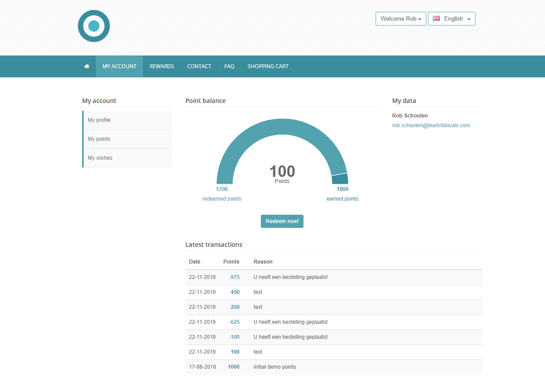Click the circular site logo
Image resolution: width=545 pixels, height=392 pixels.
94,26
